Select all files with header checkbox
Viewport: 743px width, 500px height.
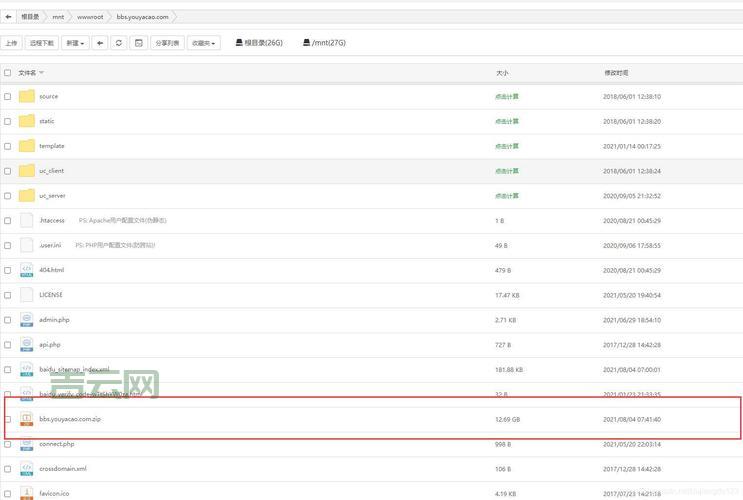[x=8, y=73]
